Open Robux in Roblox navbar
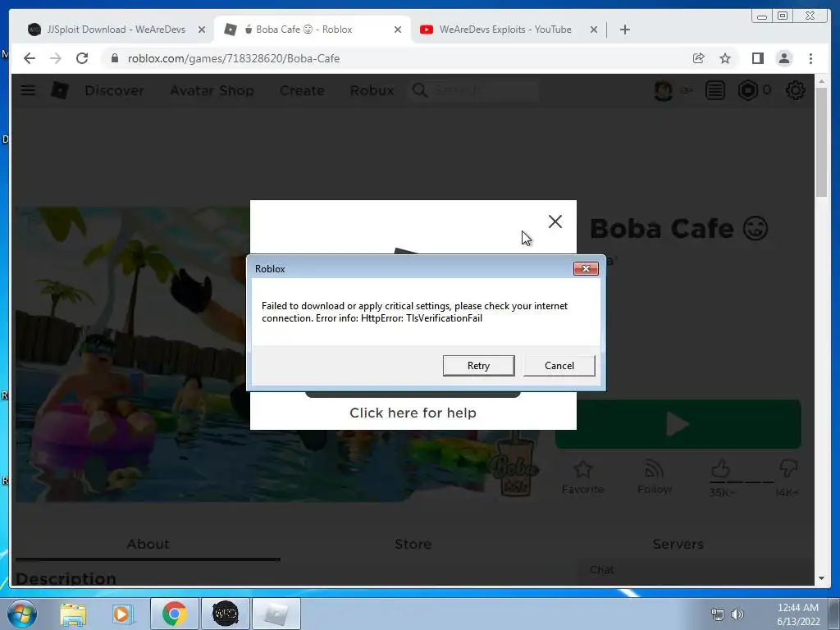 click(x=372, y=90)
